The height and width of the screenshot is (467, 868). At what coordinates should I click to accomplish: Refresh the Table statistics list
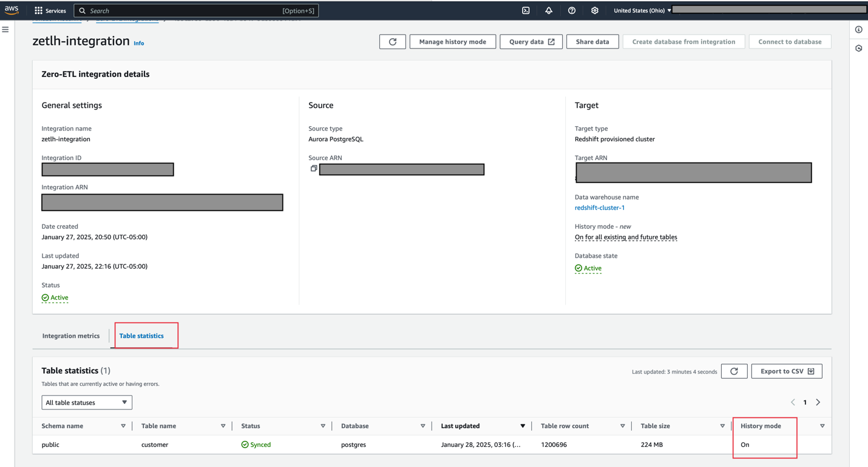click(x=734, y=371)
